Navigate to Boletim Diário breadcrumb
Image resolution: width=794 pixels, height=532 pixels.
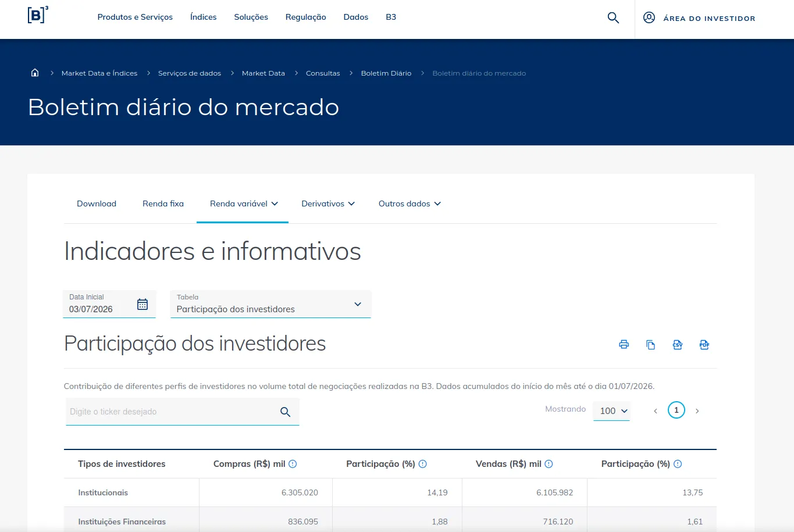(386, 73)
